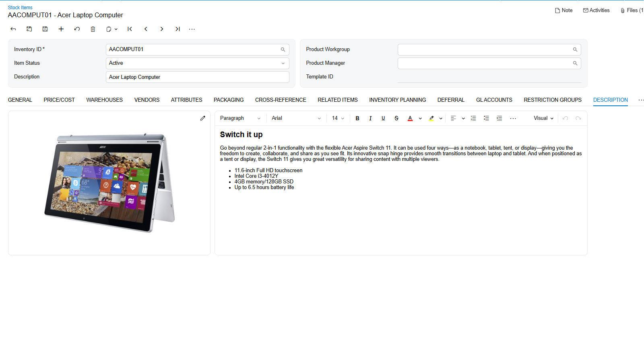The image size is (644, 362).
Task: Switch to the RESTRICTION GROUPS tab
Action: (x=553, y=100)
